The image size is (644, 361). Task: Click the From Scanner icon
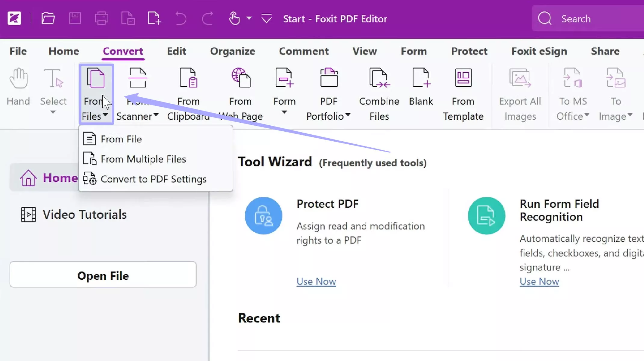point(138,78)
